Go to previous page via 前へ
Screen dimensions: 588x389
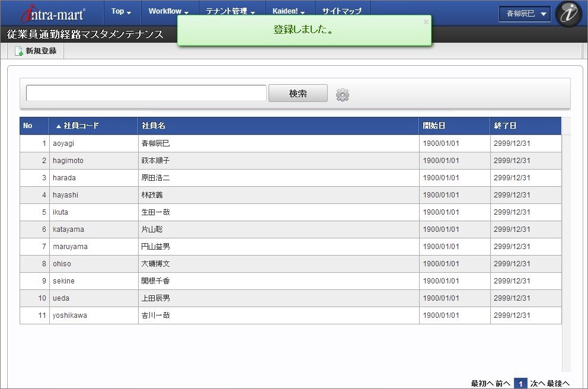coord(503,384)
